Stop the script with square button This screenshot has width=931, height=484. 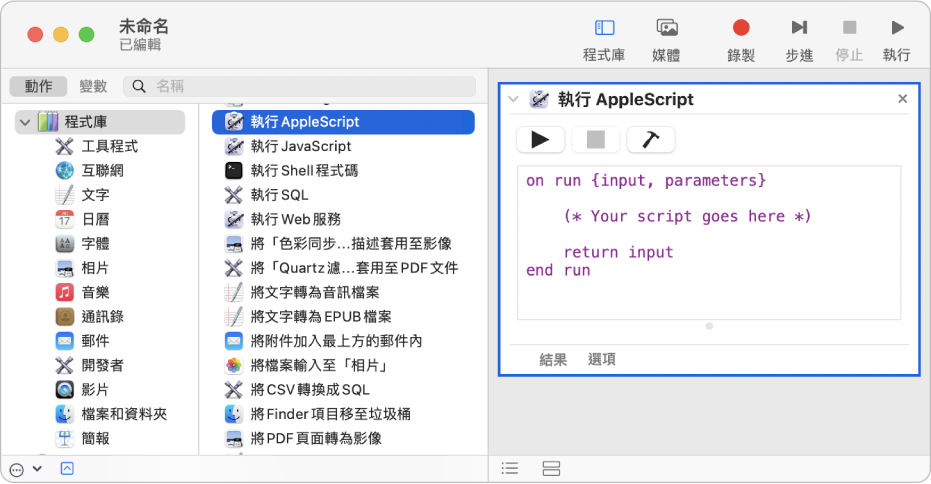tap(596, 140)
